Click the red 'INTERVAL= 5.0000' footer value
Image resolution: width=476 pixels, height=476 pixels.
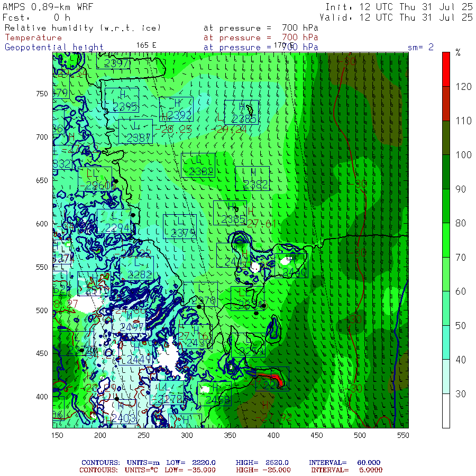(x=346, y=470)
